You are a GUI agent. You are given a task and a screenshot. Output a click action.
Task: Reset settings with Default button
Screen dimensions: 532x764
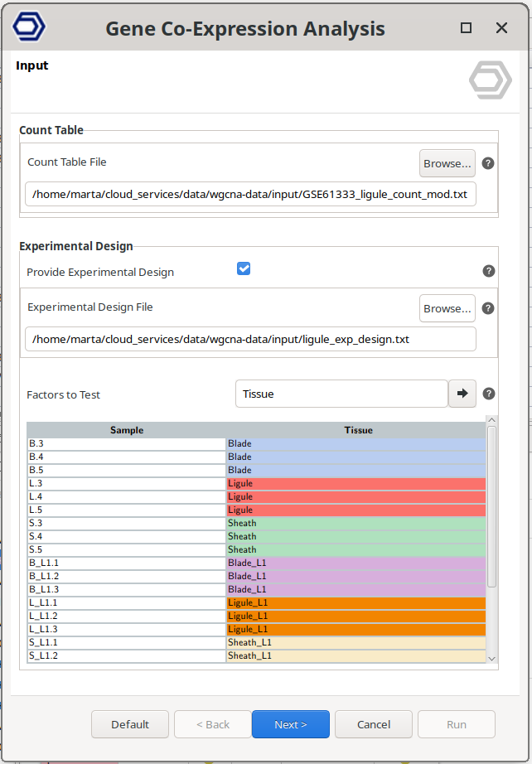130,724
